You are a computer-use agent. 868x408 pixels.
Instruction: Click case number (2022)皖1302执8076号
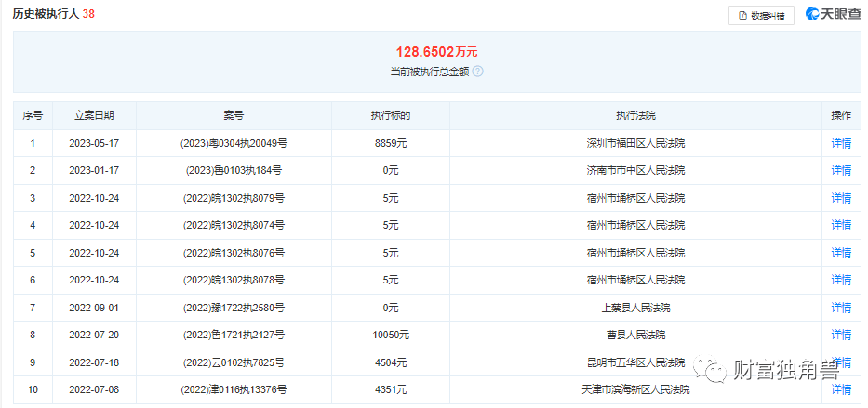point(234,253)
